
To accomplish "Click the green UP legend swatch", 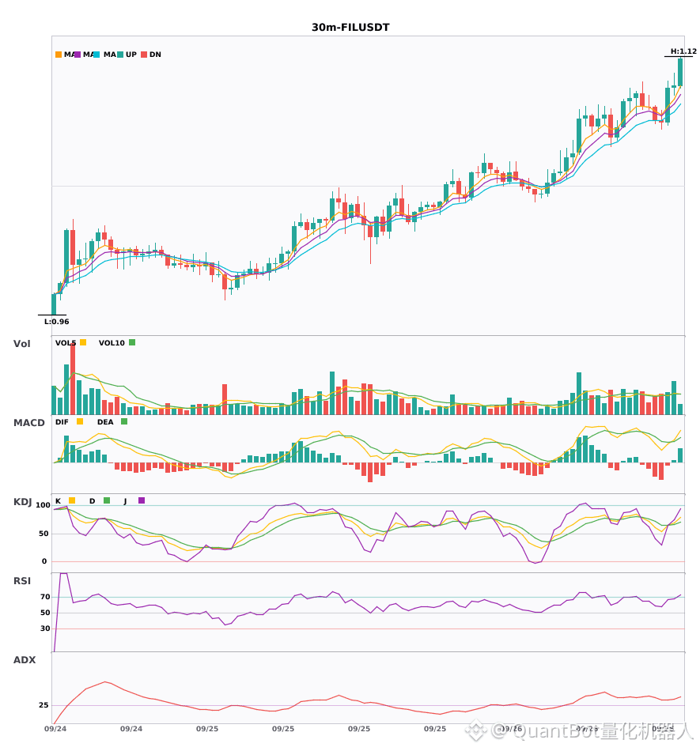I will pos(120,55).
